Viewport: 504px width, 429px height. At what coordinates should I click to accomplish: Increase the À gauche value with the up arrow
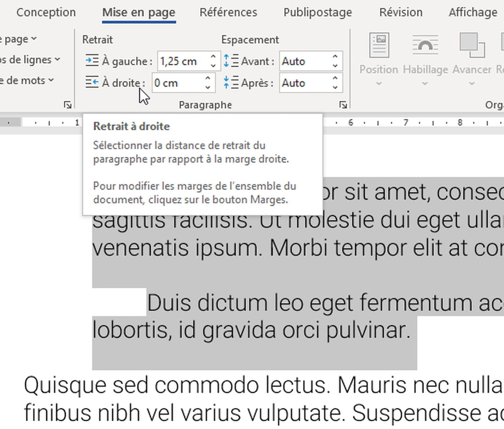[213, 57]
